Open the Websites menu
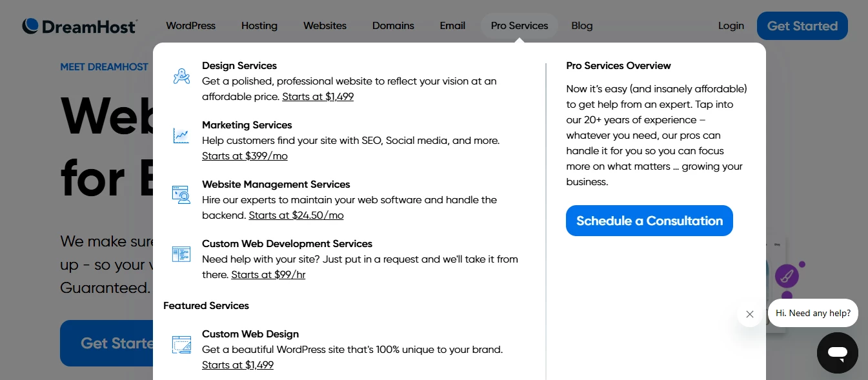Screen dimensions: 868x380 tap(325, 26)
